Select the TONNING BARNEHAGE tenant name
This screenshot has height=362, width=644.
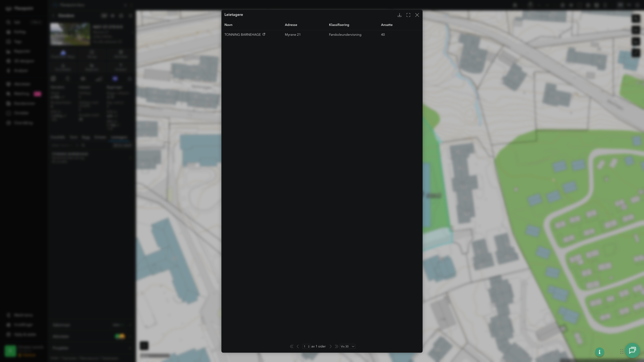click(x=243, y=35)
